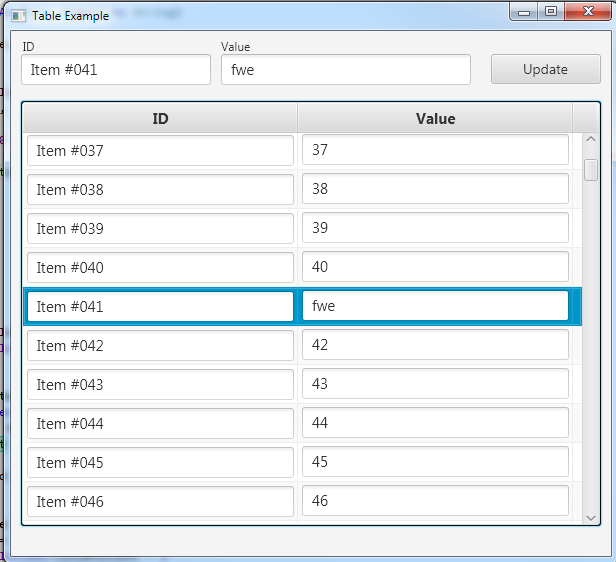Click the top ID input field
616x562 pixels.
coord(116,70)
